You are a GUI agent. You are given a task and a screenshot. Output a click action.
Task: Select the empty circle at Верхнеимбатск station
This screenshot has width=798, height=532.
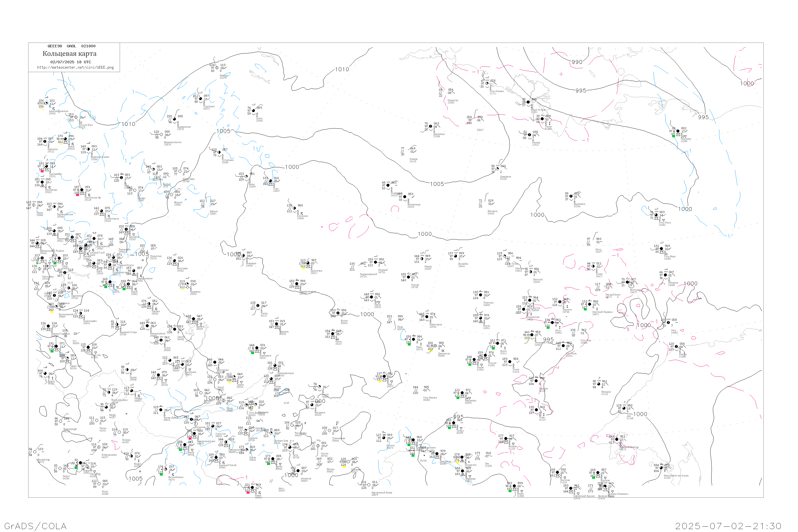161,135
